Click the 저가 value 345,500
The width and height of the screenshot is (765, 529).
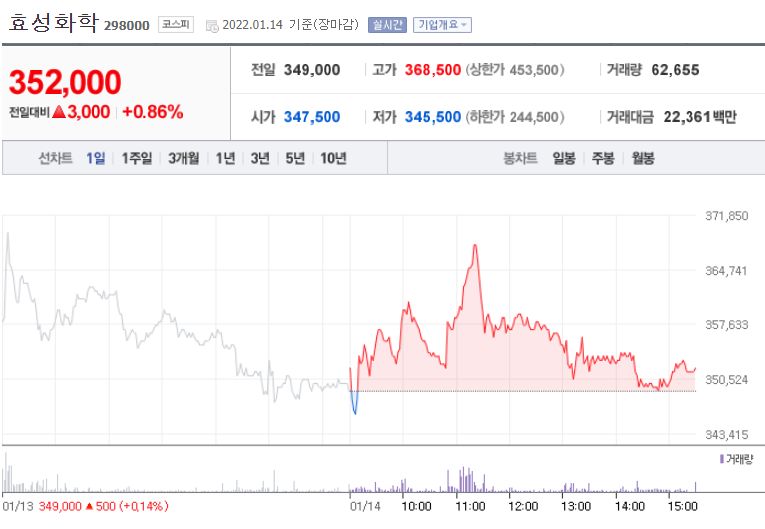point(433,117)
